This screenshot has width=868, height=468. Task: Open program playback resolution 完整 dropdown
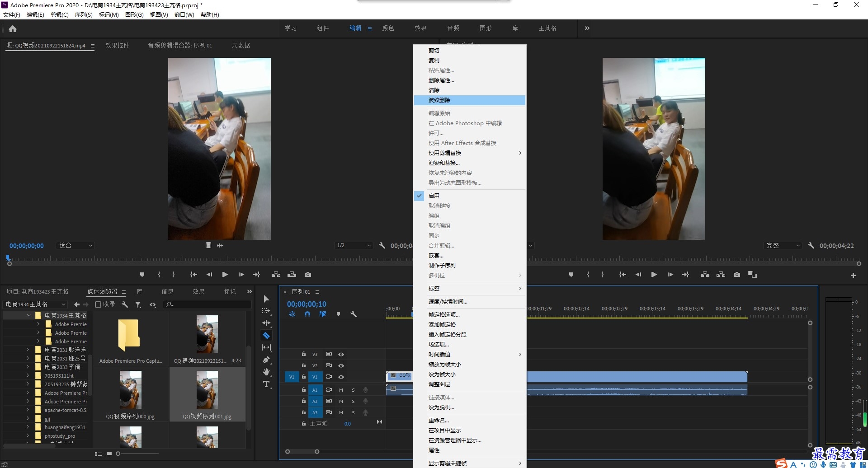coord(783,245)
